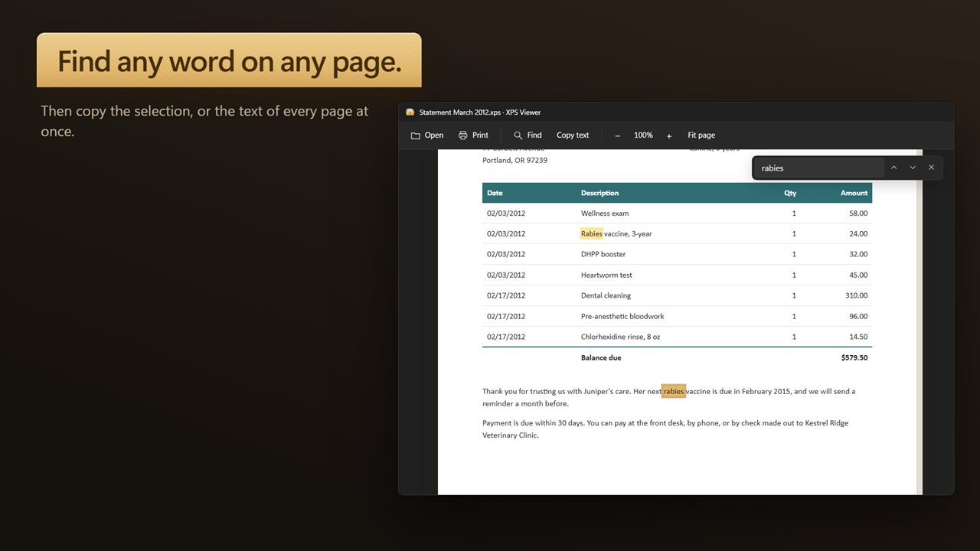Click the highlighted Rabies word in table row
980x551 pixels.
tap(592, 233)
